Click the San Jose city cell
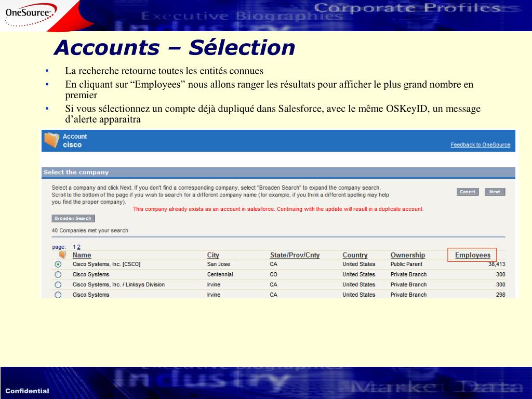 [x=219, y=264]
